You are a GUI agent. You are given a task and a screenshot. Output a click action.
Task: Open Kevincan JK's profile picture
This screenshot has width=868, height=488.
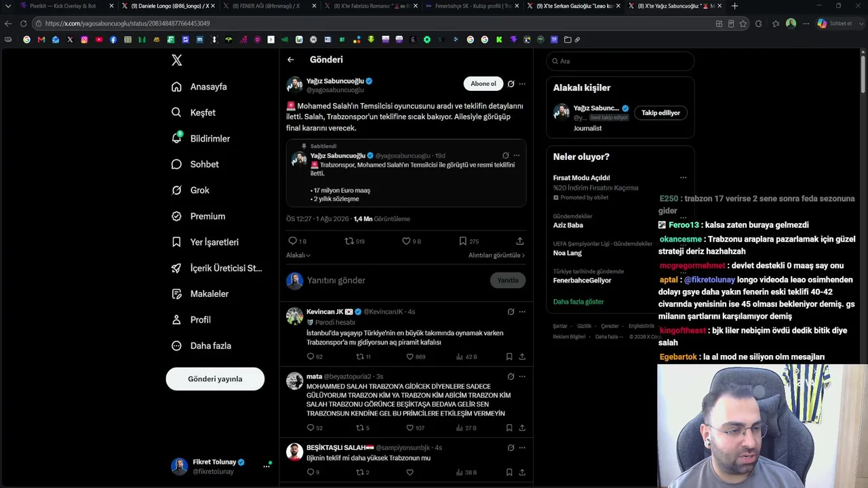294,317
